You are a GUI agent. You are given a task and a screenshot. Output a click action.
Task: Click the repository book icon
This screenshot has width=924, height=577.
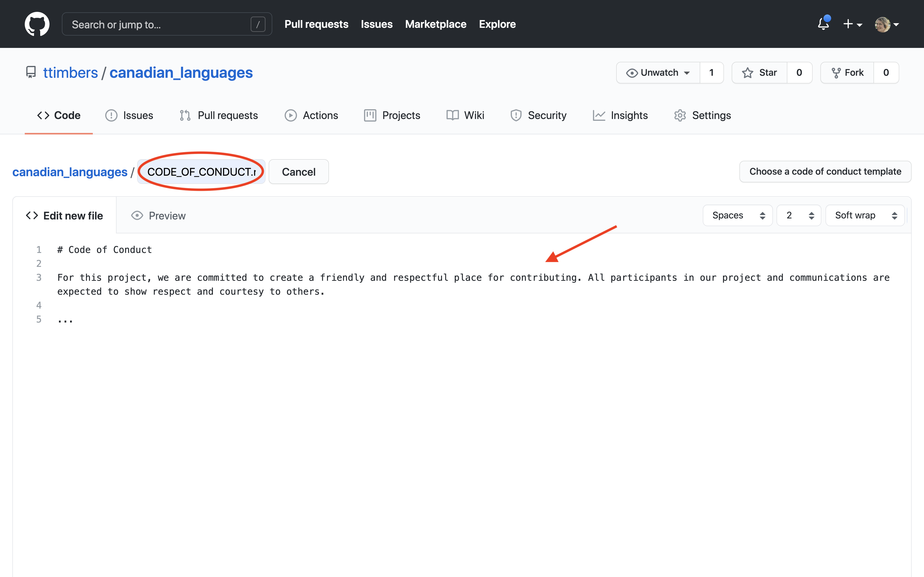[x=30, y=72]
